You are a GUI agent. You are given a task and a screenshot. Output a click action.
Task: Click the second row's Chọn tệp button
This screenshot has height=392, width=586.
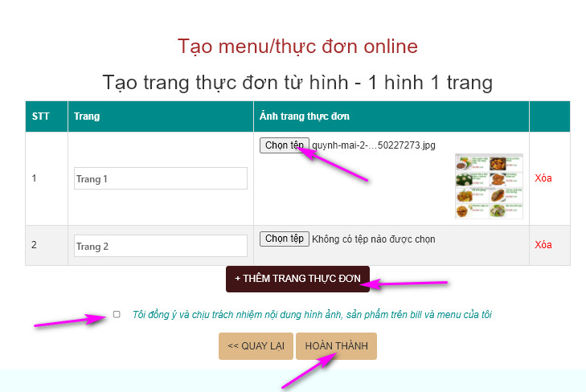coord(284,239)
